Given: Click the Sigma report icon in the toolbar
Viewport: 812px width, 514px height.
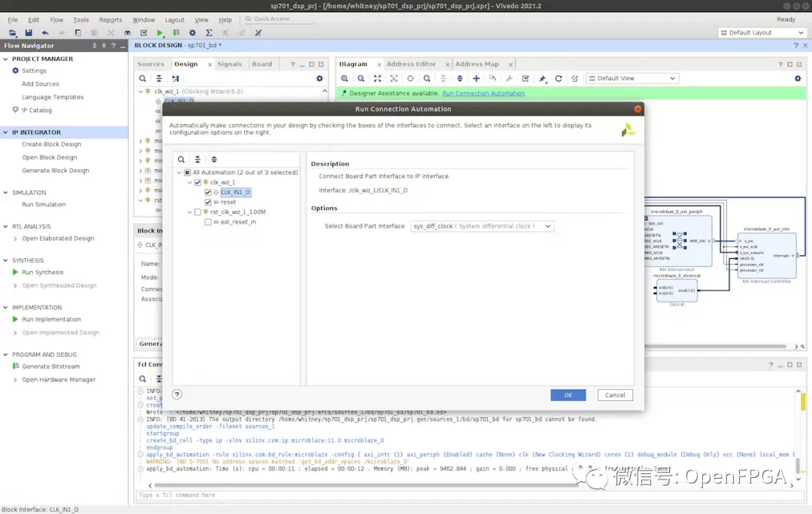Looking at the screenshot, I should 209,32.
